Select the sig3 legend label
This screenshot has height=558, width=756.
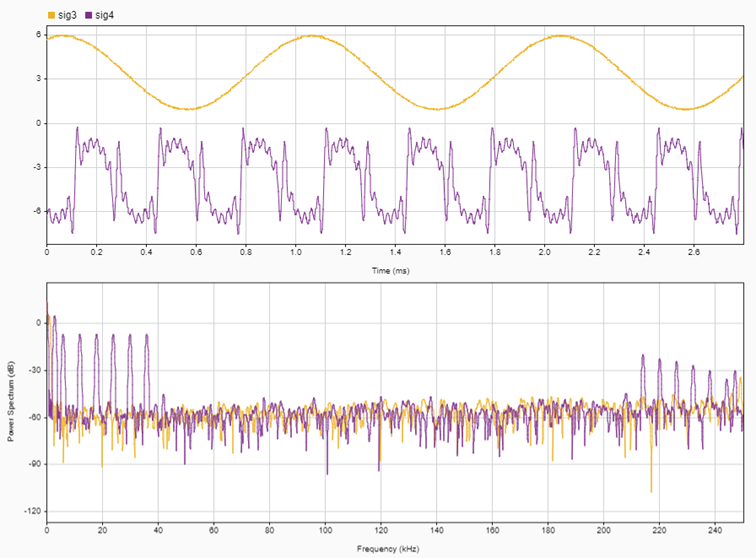tap(67, 15)
